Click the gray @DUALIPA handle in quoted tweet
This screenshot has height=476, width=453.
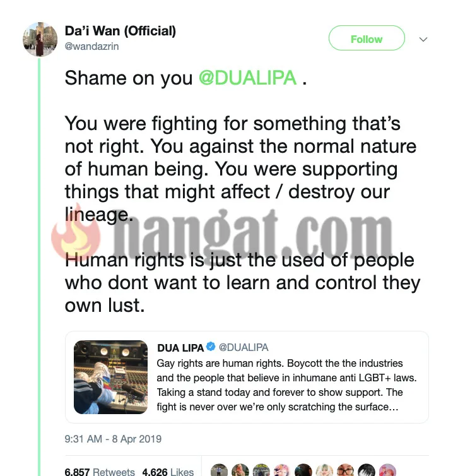[x=244, y=347]
